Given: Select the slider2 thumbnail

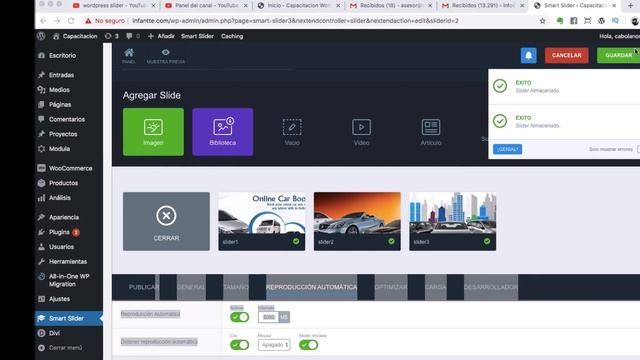Looking at the screenshot, I should 357,221.
